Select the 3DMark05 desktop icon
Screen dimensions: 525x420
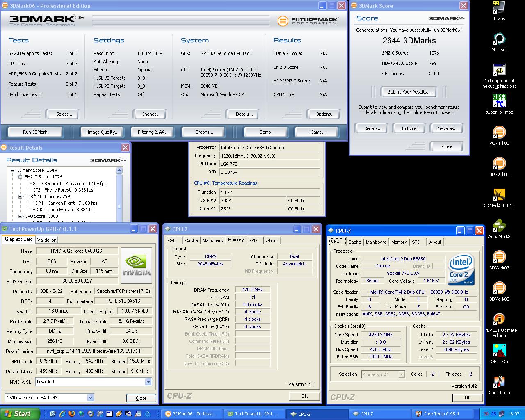point(499,288)
